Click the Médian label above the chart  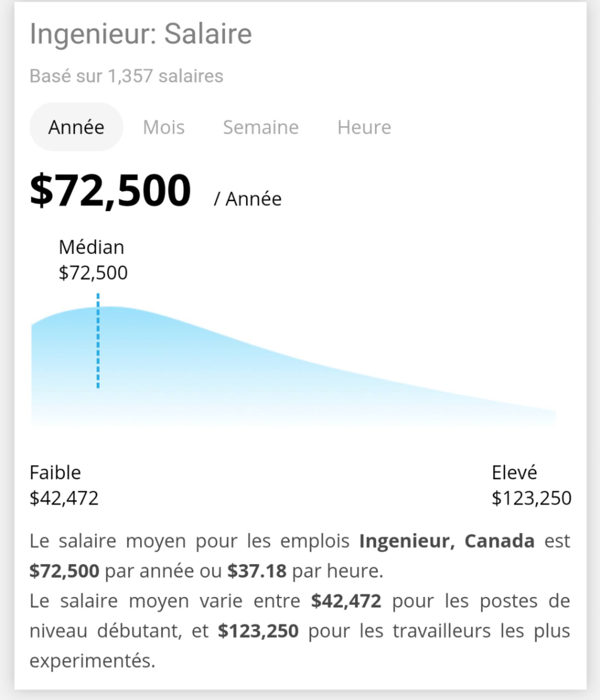[x=91, y=247]
